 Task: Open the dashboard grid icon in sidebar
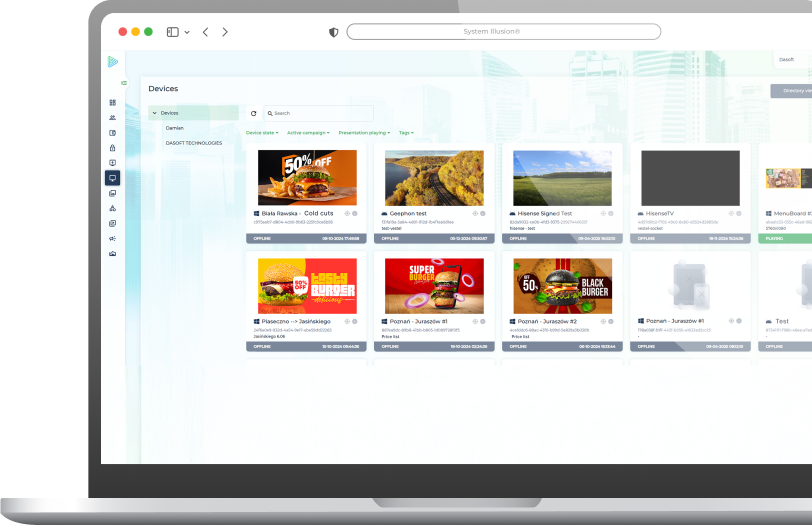click(112, 103)
